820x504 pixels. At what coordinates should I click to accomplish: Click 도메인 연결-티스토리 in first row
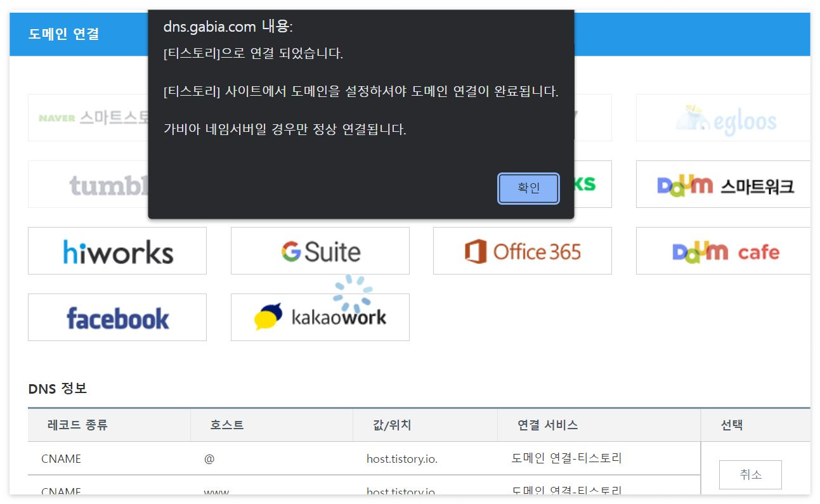coord(567,458)
